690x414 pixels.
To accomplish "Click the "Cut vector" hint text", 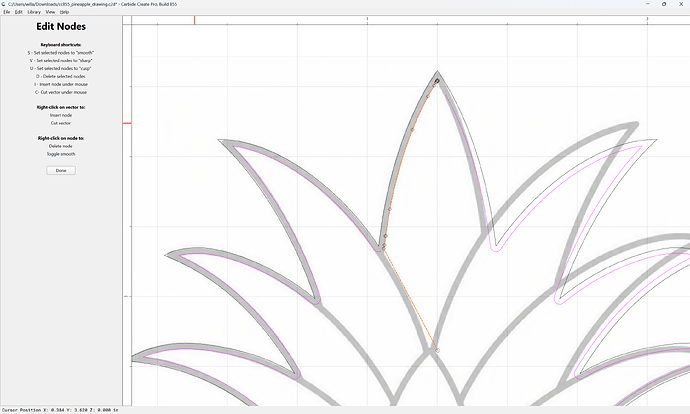I will point(61,123).
